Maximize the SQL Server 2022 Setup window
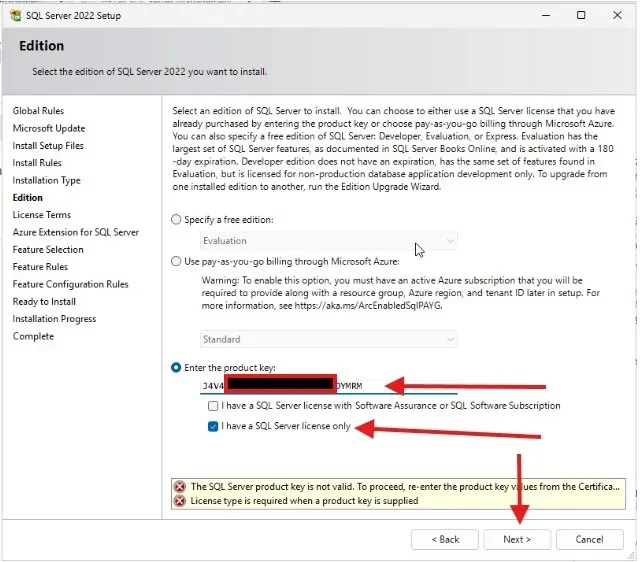The width and height of the screenshot is (640, 562). pyautogui.click(x=581, y=16)
